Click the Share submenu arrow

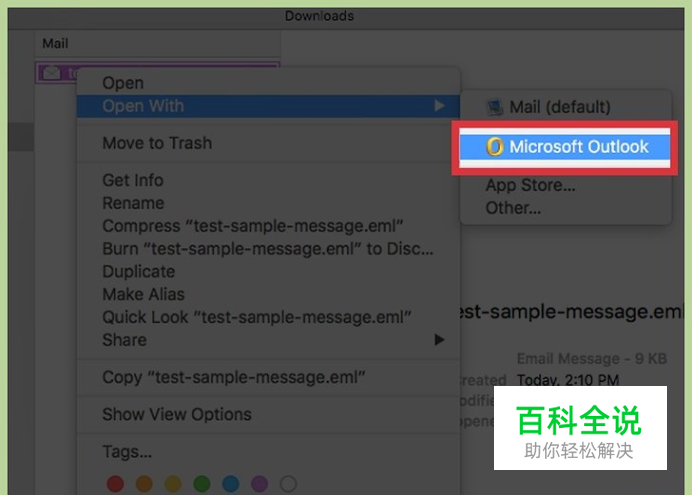pyautogui.click(x=439, y=340)
